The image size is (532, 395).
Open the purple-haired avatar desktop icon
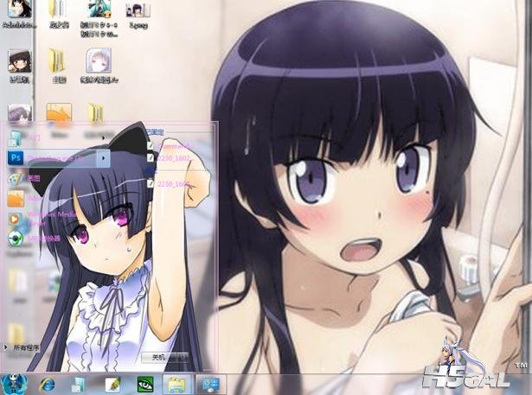(20, 113)
